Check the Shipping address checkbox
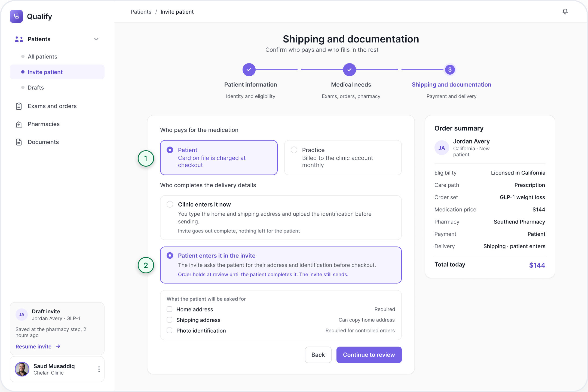588x392 pixels. (x=169, y=320)
